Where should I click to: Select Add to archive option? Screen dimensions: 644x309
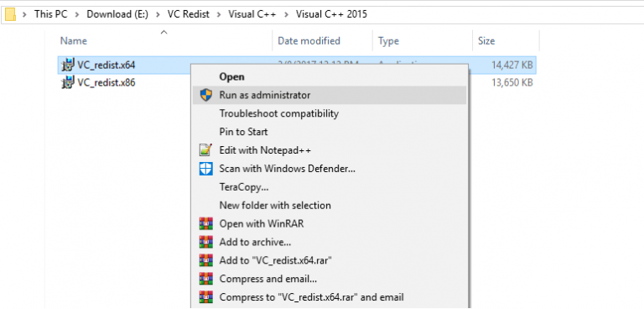(330, 242)
